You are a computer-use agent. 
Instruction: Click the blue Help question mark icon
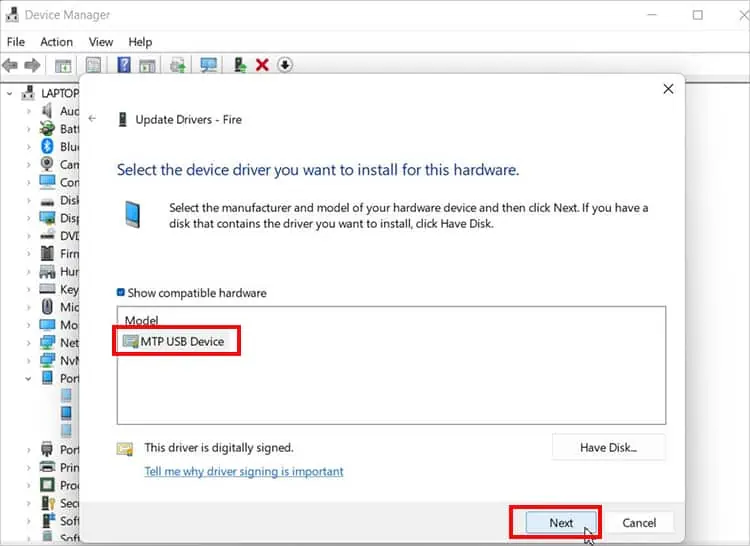click(x=124, y=65)
